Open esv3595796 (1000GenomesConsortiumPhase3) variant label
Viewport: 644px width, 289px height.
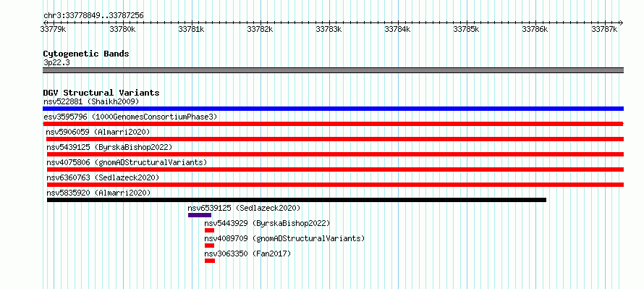click(130, 117)
